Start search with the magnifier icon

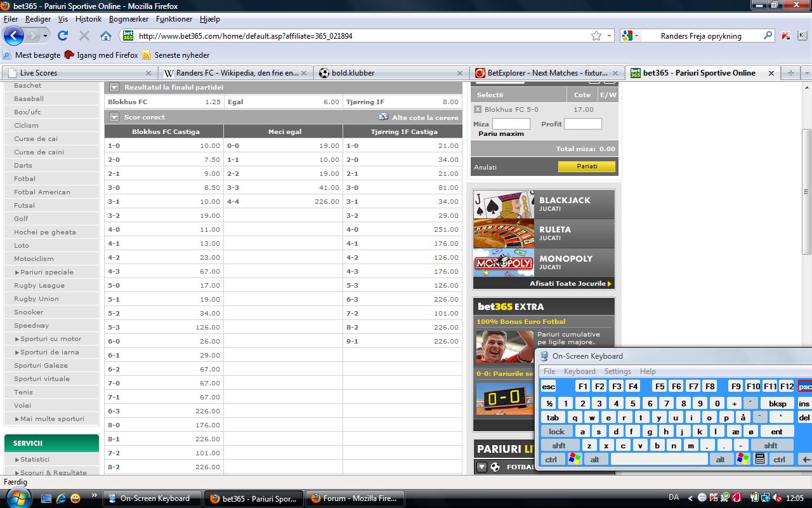[x=768, y=36]
